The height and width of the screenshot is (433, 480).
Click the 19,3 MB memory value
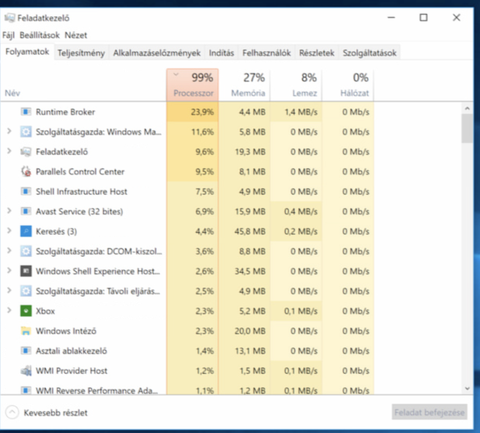250,152
